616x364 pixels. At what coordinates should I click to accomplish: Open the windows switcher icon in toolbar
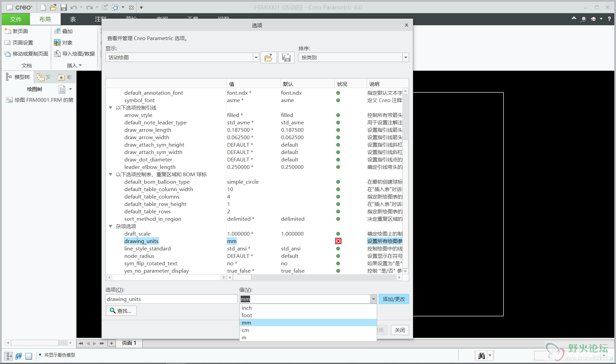pyautogui.click(x=115, y=7)
